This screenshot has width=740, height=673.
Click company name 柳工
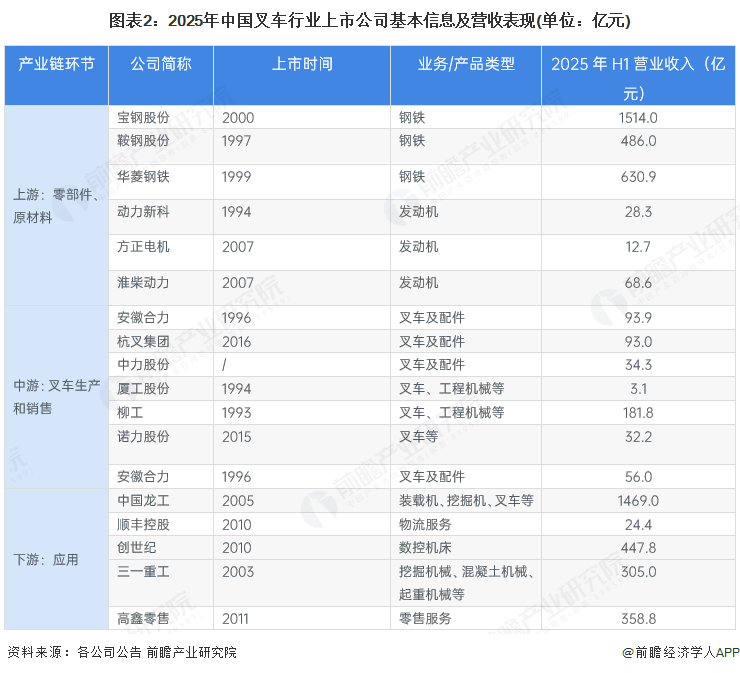[130, 413]
